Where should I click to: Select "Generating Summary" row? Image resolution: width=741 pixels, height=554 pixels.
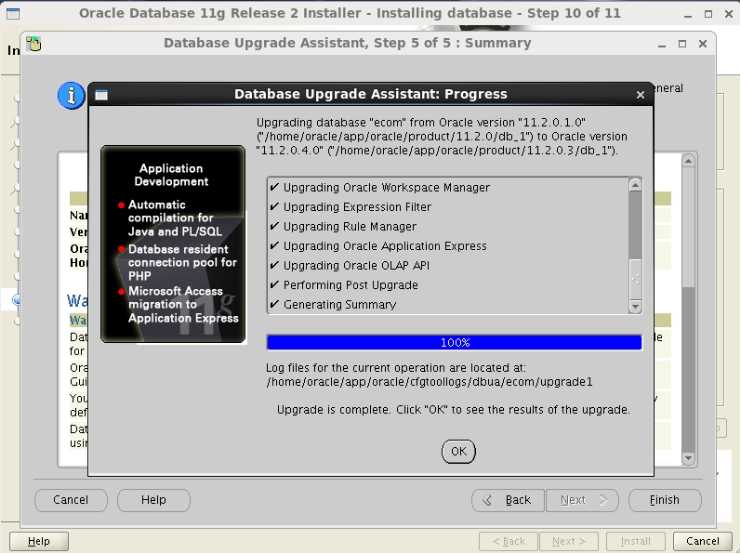pos(448,304)
